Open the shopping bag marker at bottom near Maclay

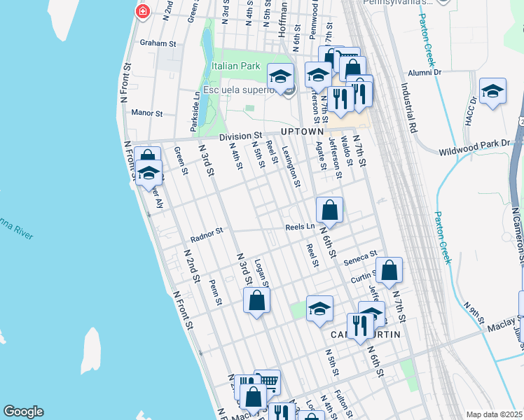[x=254, y=399]
